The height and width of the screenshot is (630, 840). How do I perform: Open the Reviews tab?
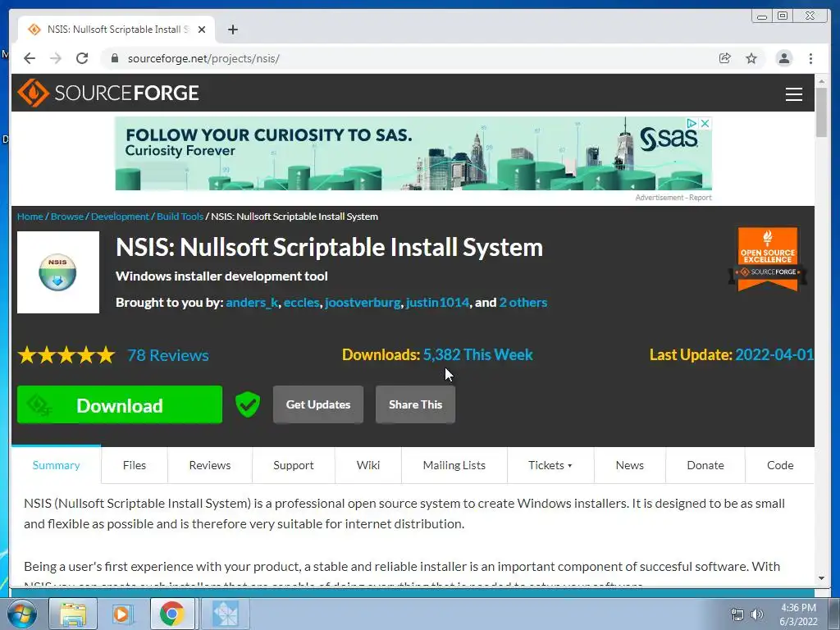(x=209, y=465)
